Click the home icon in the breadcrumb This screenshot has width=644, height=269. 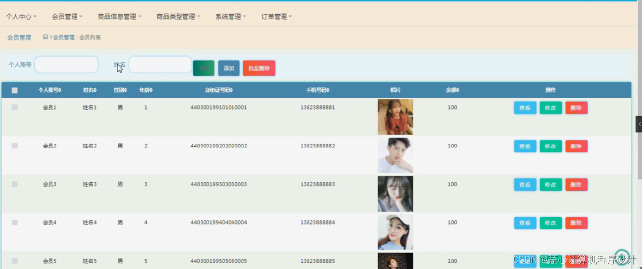coord(45,37)
